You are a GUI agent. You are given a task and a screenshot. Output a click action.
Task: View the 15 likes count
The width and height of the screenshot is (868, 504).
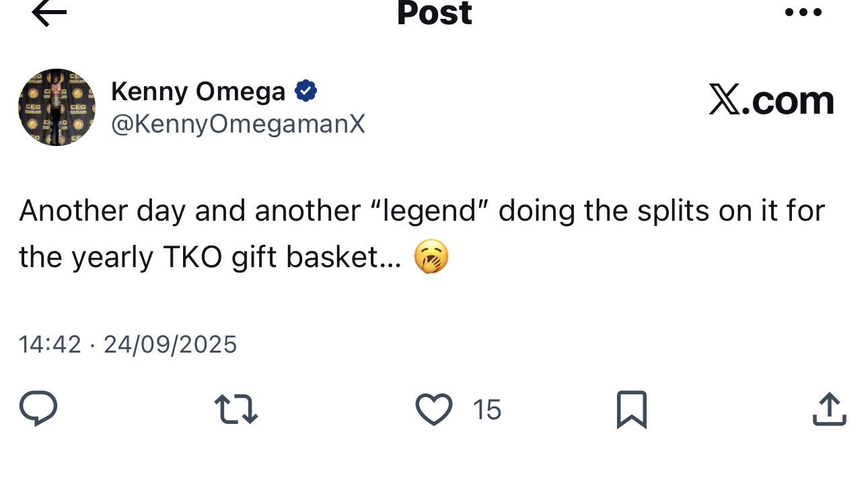[486, 410]
